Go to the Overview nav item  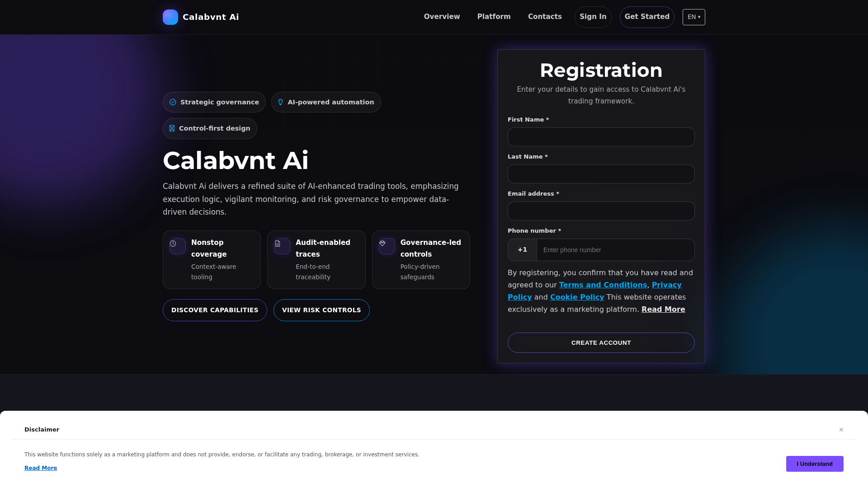[442, 17]
